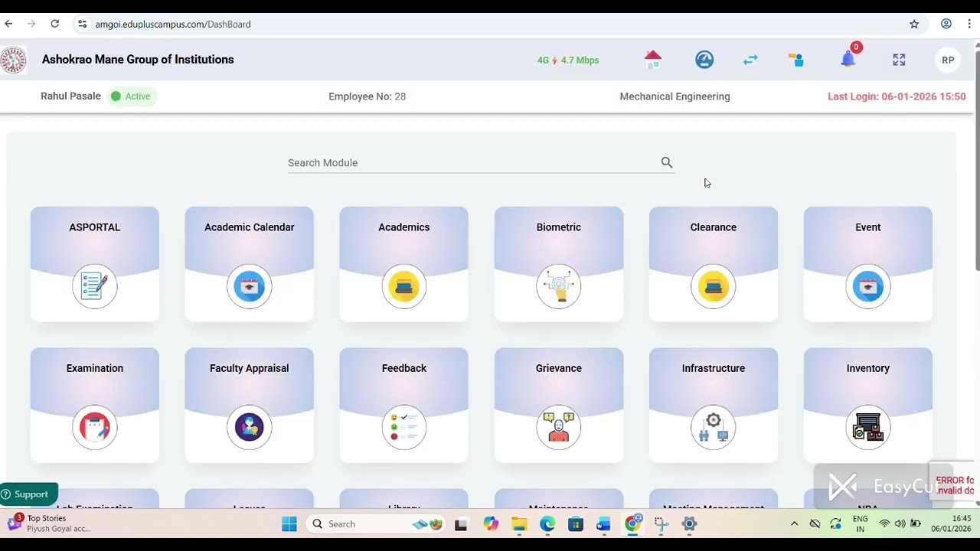Click the search magnifier icon in module search

(667, 162)
